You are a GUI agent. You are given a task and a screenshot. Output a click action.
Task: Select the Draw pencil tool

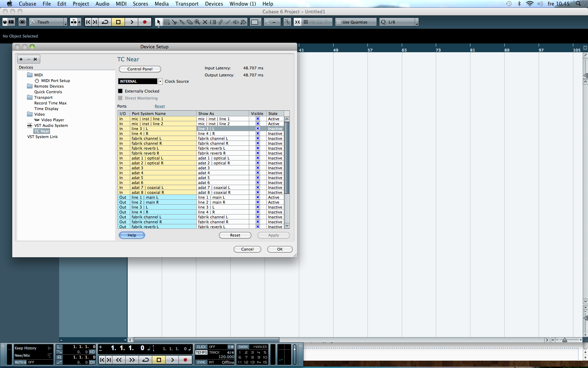coord(220,22)
